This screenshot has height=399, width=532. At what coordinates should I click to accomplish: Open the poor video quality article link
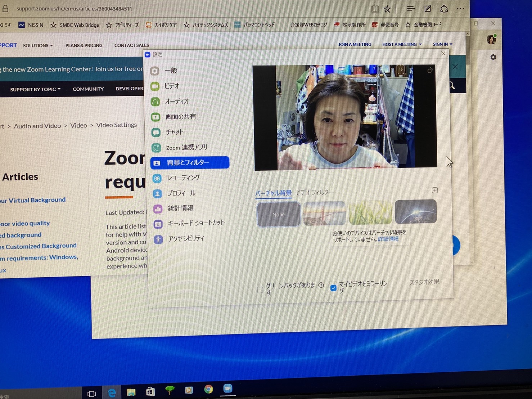(25, 224)
